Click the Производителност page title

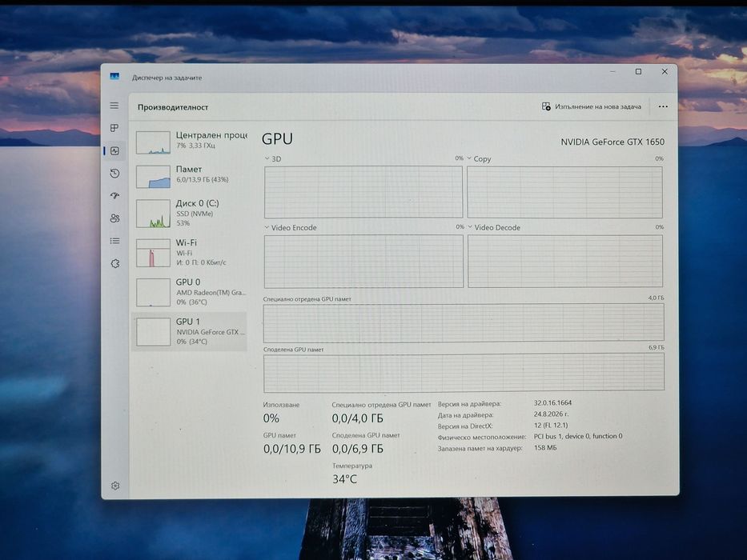(x=173, y=107)
